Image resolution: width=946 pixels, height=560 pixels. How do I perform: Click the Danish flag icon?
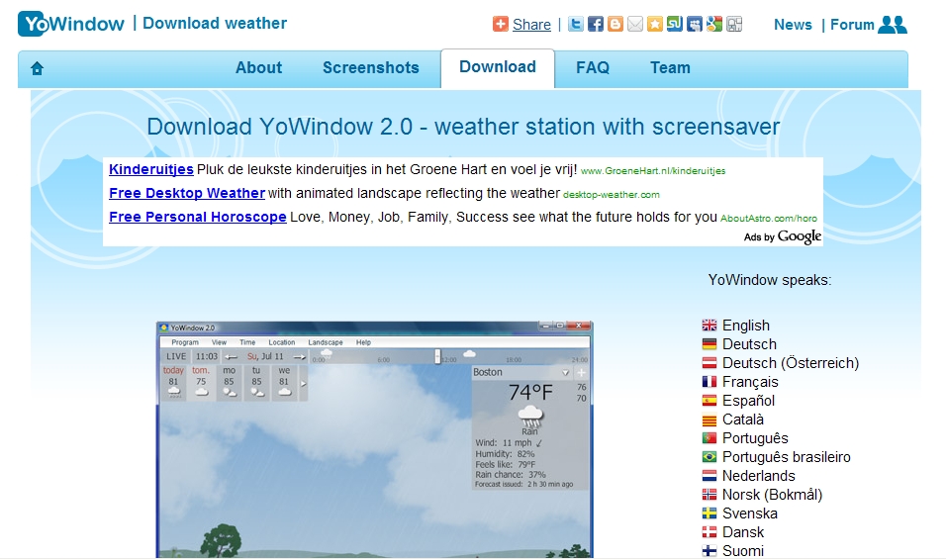click(x=709, y=532)
